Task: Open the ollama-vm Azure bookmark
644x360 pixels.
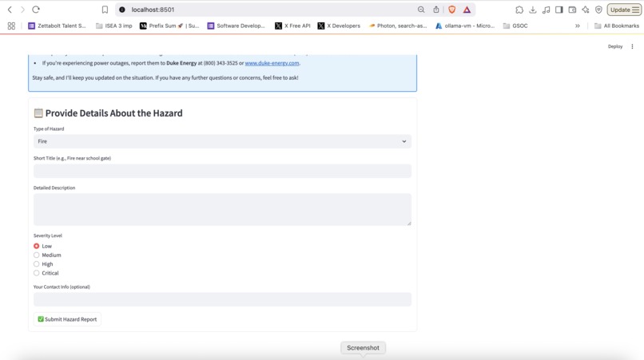Action: [x=465, y=26]
